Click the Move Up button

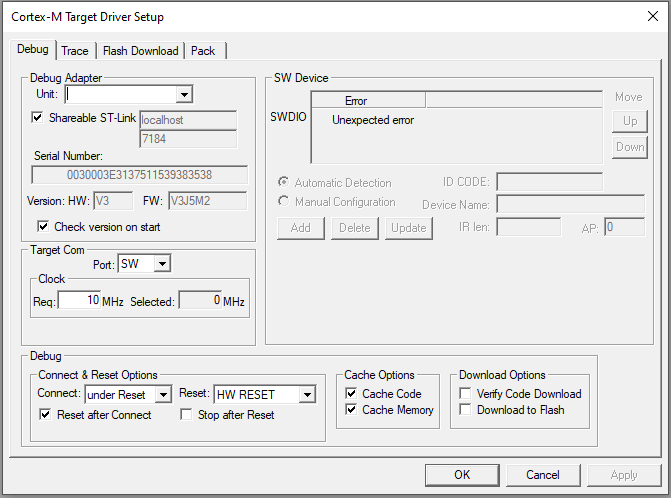click(x=630, y=122)
